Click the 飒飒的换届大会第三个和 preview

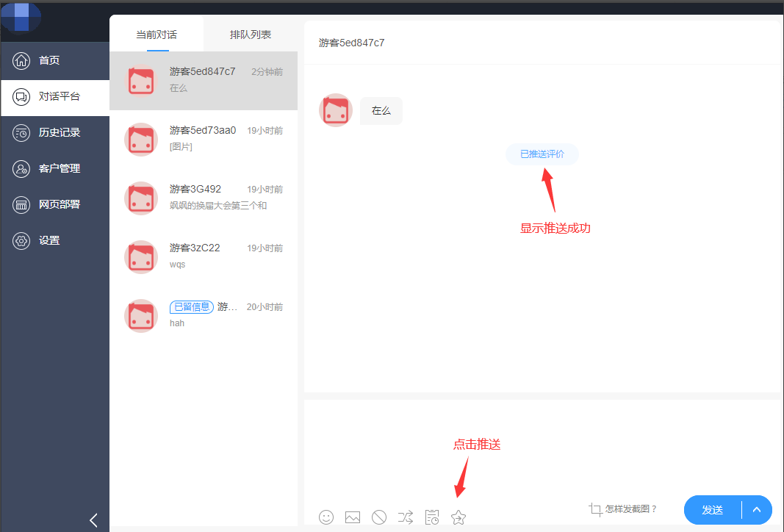click(x=218, y=206)
